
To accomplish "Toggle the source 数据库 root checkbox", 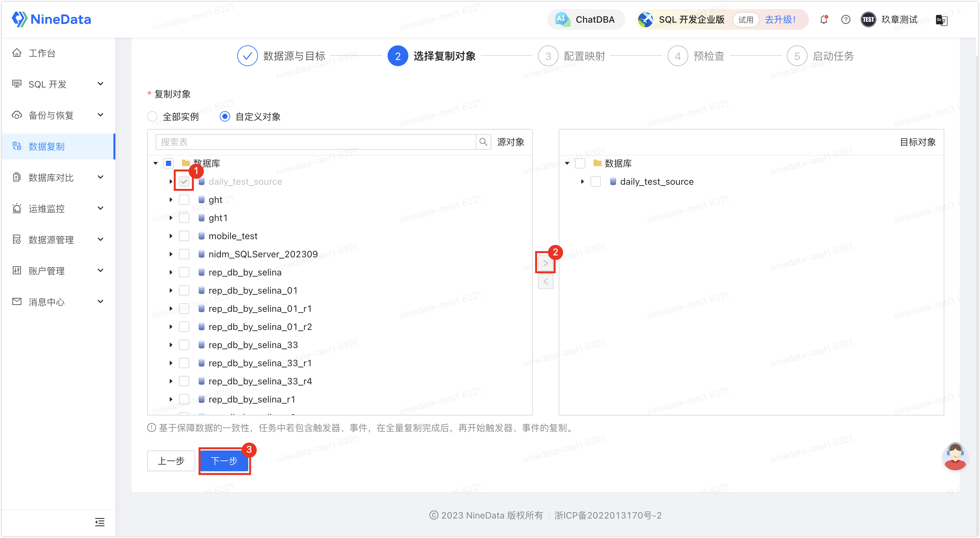I will tap(169, 163).
